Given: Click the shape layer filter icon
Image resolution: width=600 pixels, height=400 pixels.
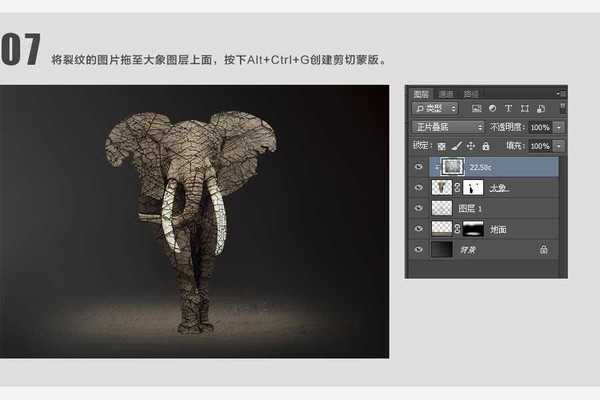Looking at the screenshot, I should [522, 108].
